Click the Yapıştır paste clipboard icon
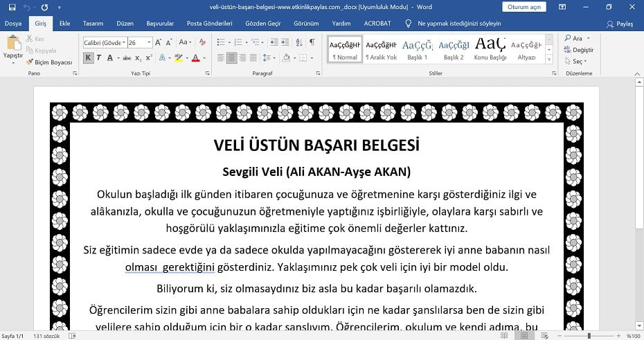Viewport: 644px width, 340px height. tap(13, 43)
